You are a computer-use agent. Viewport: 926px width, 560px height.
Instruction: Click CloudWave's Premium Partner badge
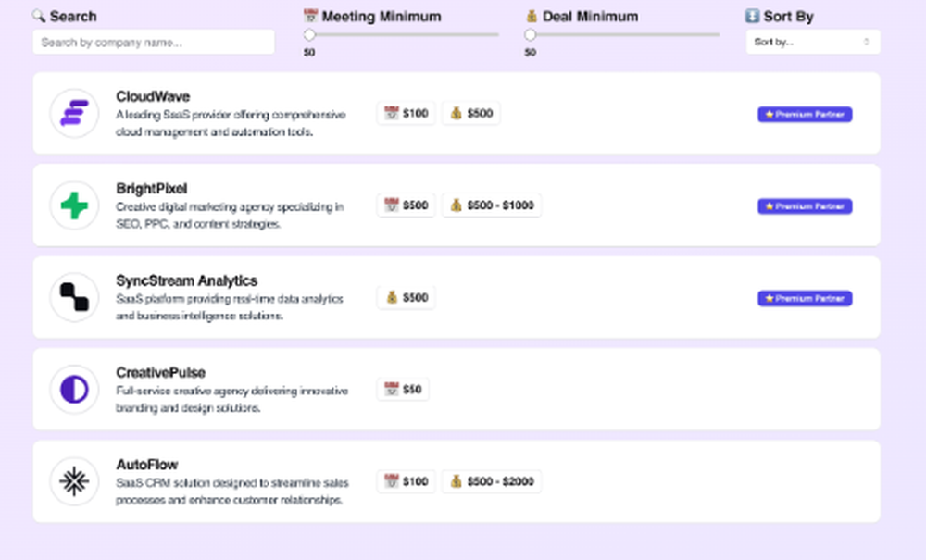(804, 114)
